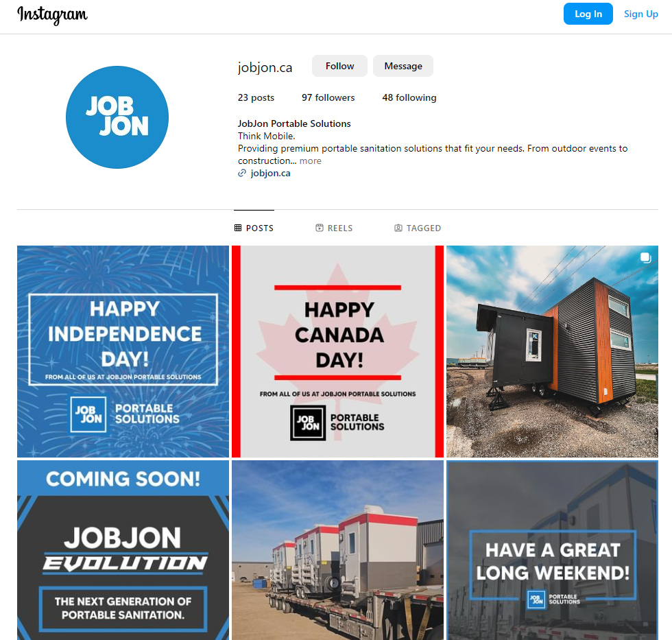Click the Log In button

[588, 14]
